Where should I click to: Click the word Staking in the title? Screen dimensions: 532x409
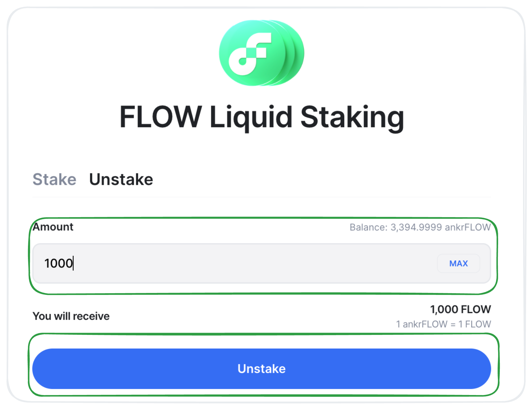point(352,118)
